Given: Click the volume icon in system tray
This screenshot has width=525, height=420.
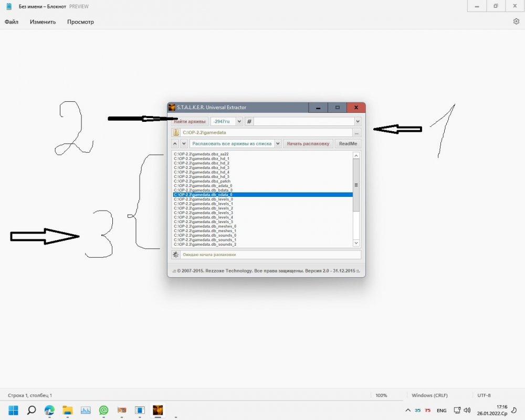Looking at the screenshot, I should (x=467, y=410).
